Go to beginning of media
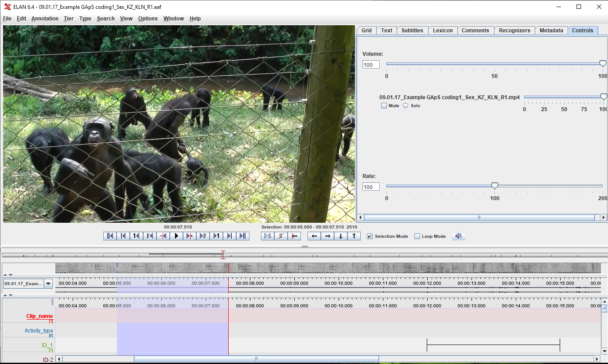Screen dimensions: 608x364 110,236
